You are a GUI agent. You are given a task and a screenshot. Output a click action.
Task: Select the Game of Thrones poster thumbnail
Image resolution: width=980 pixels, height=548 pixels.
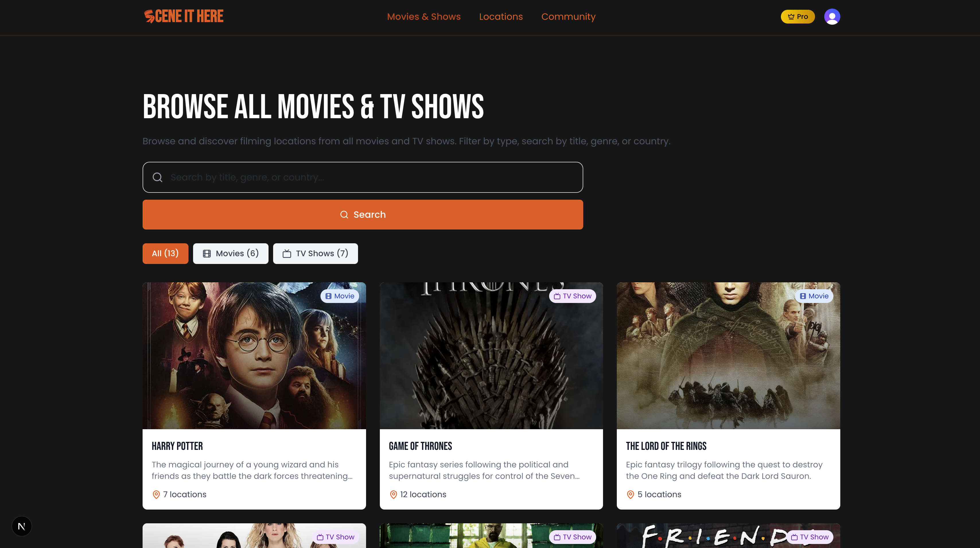(x=491, y=355)
